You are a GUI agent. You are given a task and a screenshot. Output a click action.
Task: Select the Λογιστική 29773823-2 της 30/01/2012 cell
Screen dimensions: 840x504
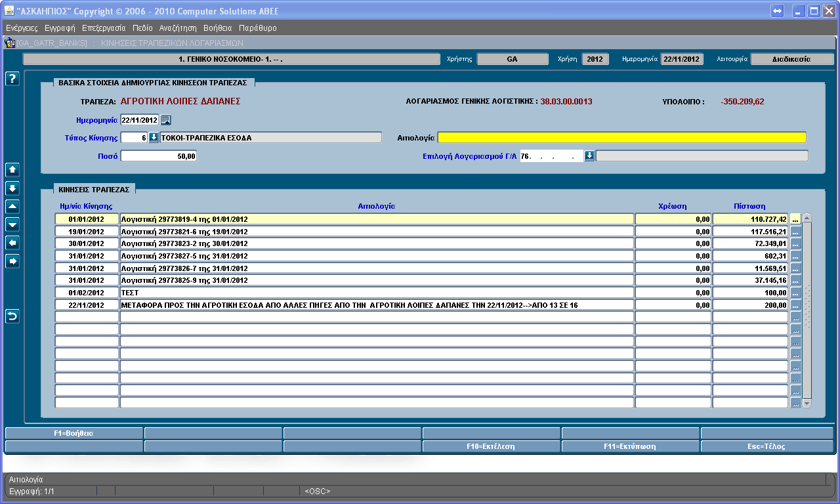click(377, 243)
